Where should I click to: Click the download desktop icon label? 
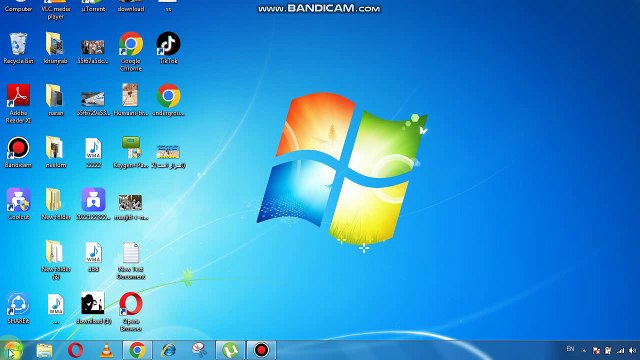(131, 9)
